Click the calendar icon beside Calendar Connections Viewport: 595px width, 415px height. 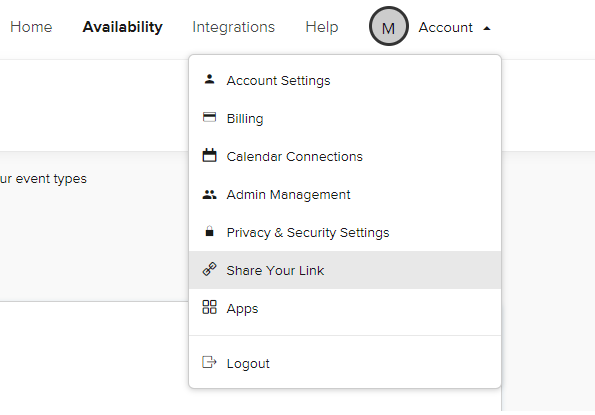(x=209, y=155)
